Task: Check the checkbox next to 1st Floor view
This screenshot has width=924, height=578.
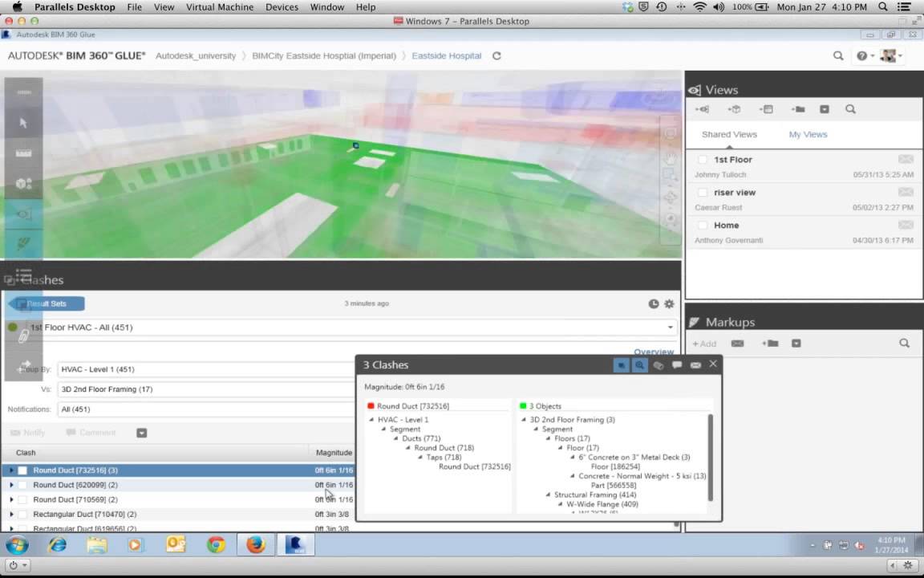Action: click(703, 159)
